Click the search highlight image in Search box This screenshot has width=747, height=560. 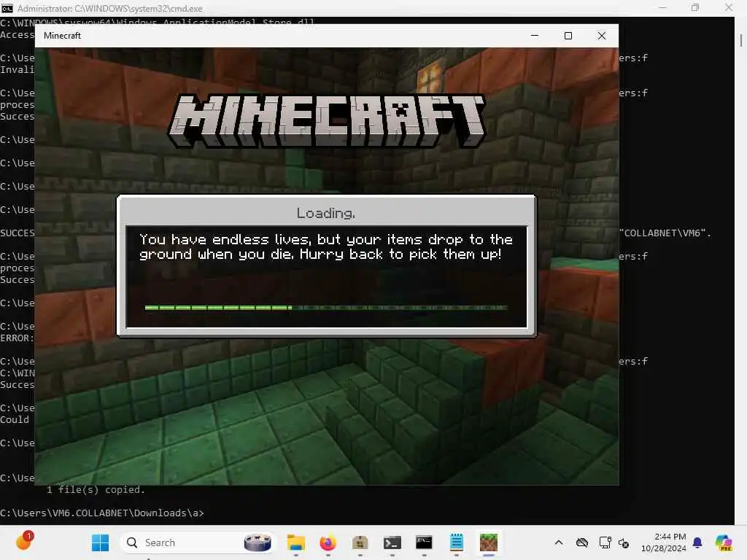click(258, 542)
